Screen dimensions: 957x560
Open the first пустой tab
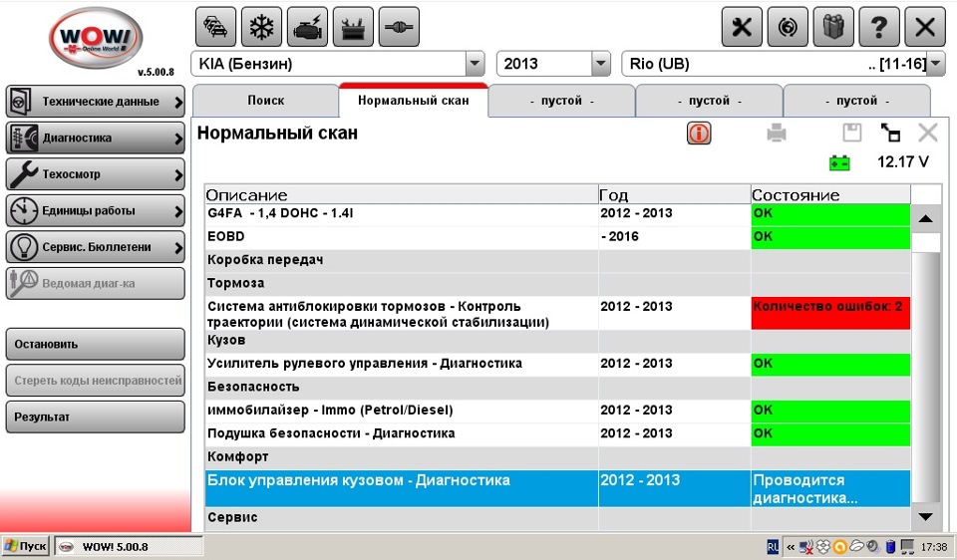tap(561, 101)
